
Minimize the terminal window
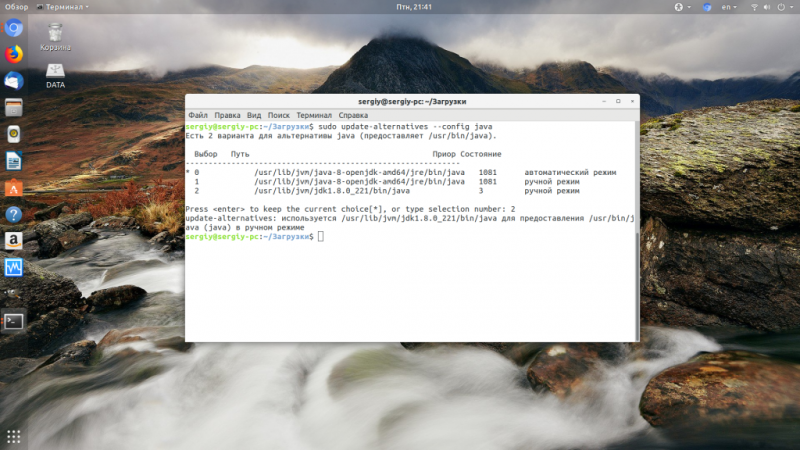pos(604,102)
